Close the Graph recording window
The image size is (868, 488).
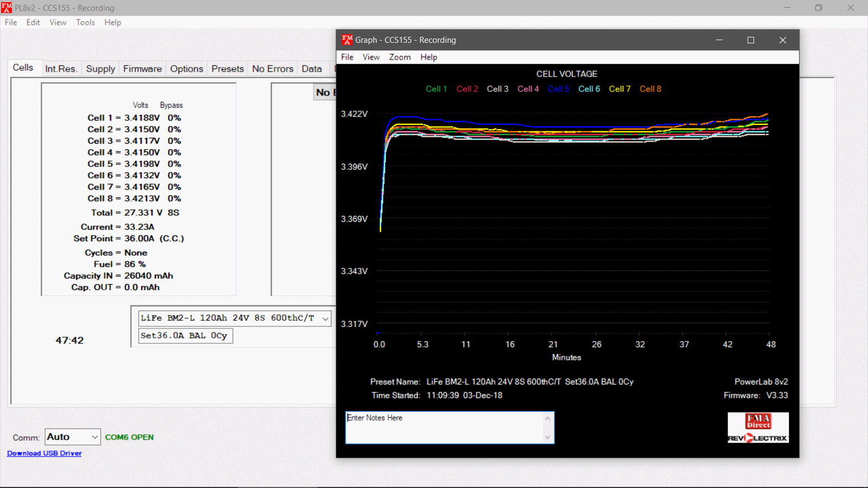[x=782, y=40]
